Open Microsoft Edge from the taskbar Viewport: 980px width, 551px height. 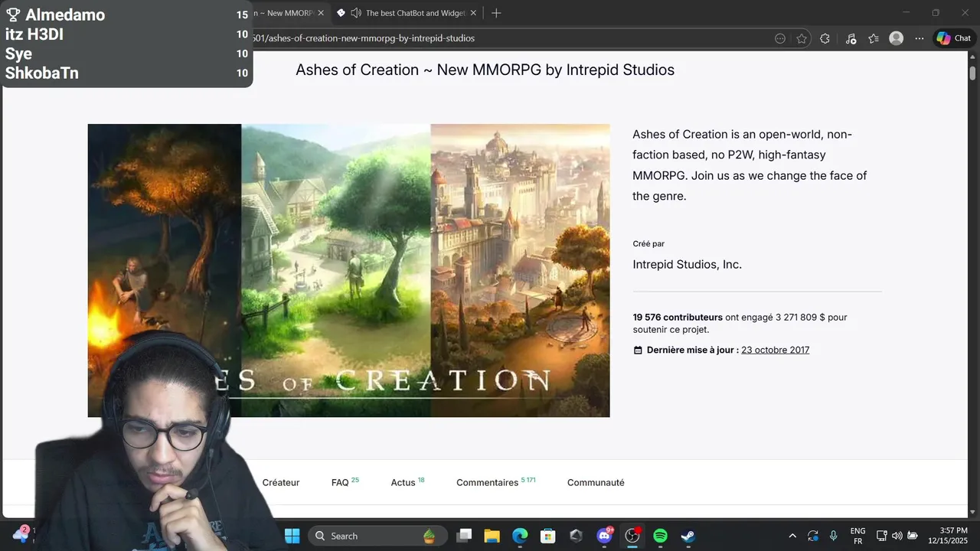pos(520,536)
